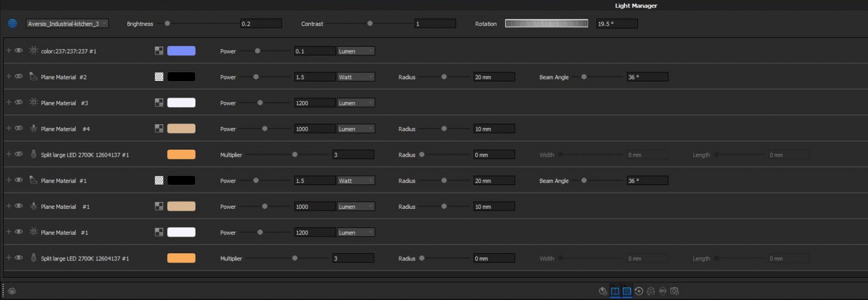Click the spotlight icon of the 1.5 Watt Plane Material #1
The width and height of the screenshot is (868, 300).
pyautogui.click(x=34, y=180)
